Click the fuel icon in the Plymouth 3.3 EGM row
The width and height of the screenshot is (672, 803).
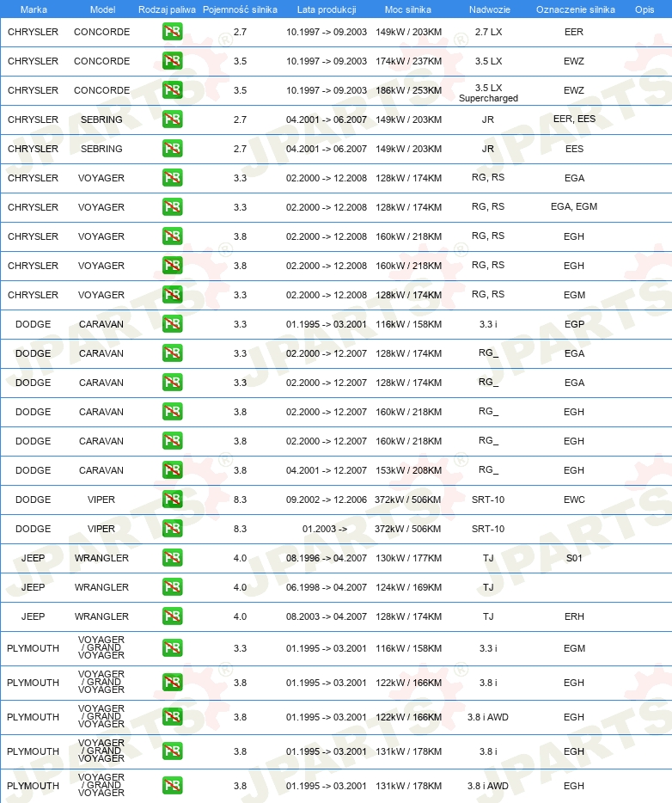[x=173, y=648]
